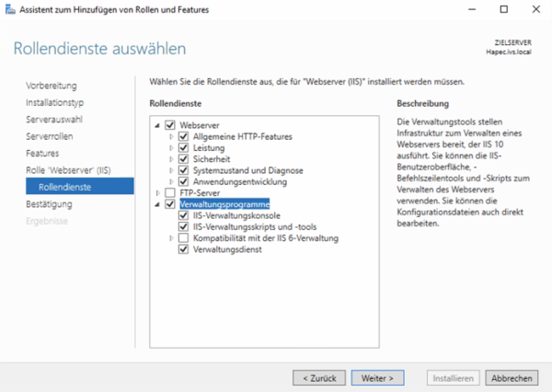552x392 pixels.
Task: Minimize the wizard window
Action: point(472,9)
